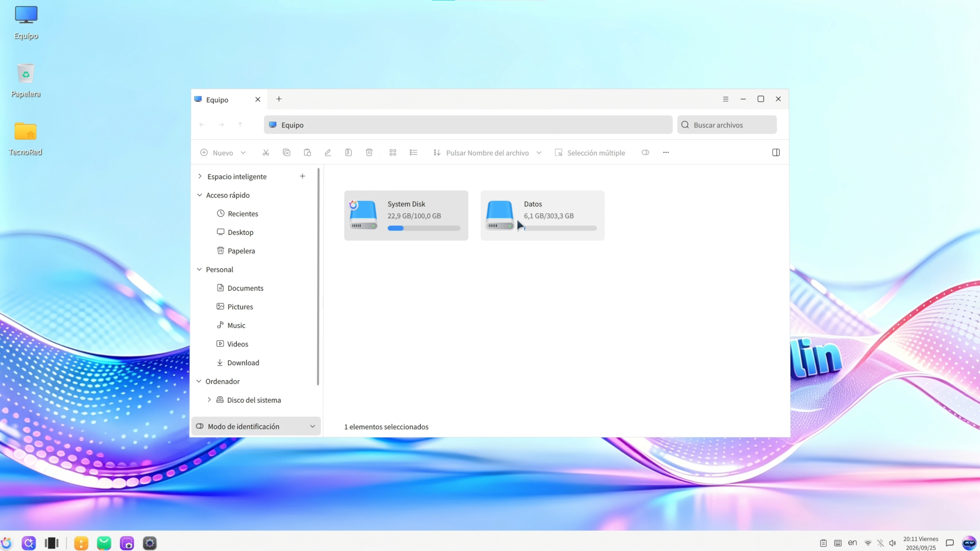Switch to grid icon view
Screen dimensions: 980x551
[393, 153]
